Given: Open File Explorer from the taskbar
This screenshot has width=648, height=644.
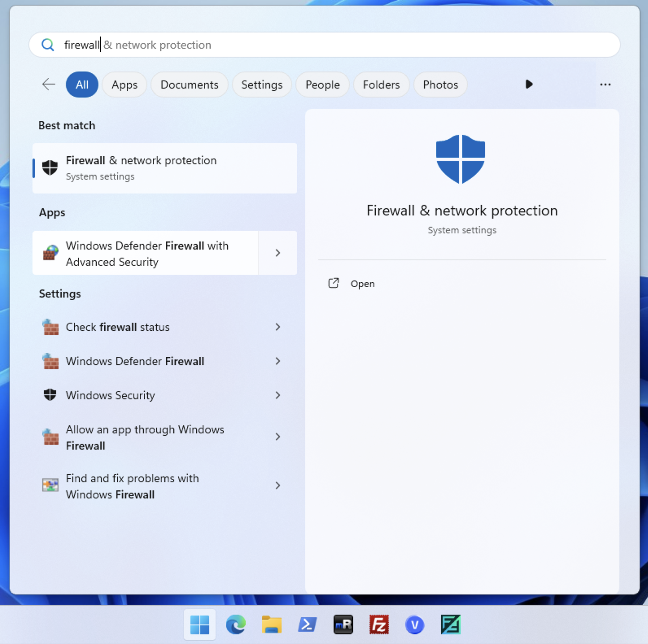Looking at the screenshot, I should click(x=272, y=624).
